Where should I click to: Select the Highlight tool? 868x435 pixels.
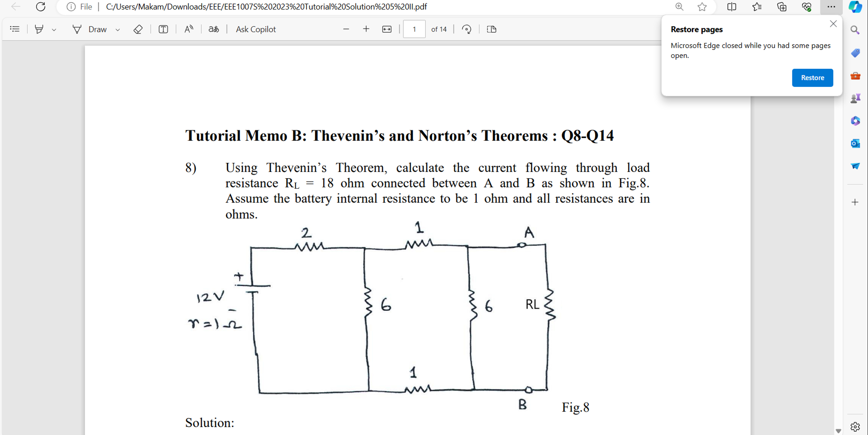click(39, 29)
